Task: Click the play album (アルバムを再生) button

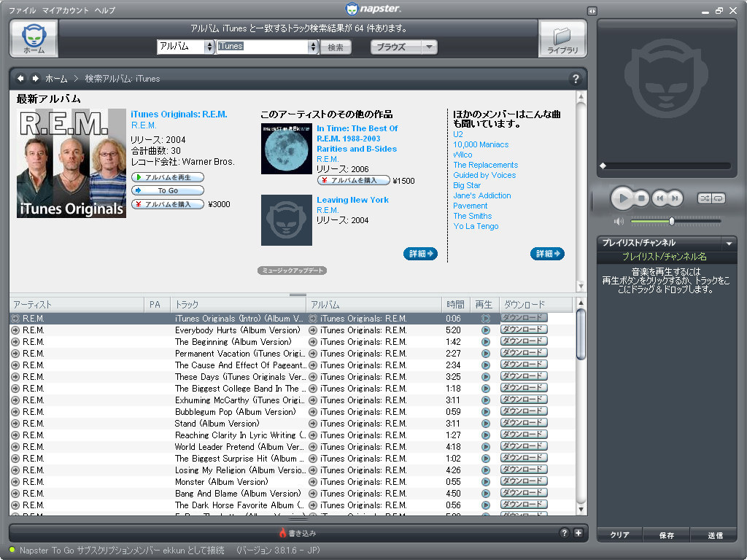Action: (x=168, y=177)
